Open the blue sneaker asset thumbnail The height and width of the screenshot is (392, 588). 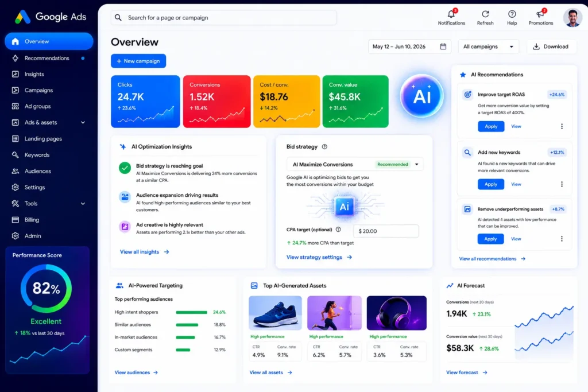coord(275,313)
